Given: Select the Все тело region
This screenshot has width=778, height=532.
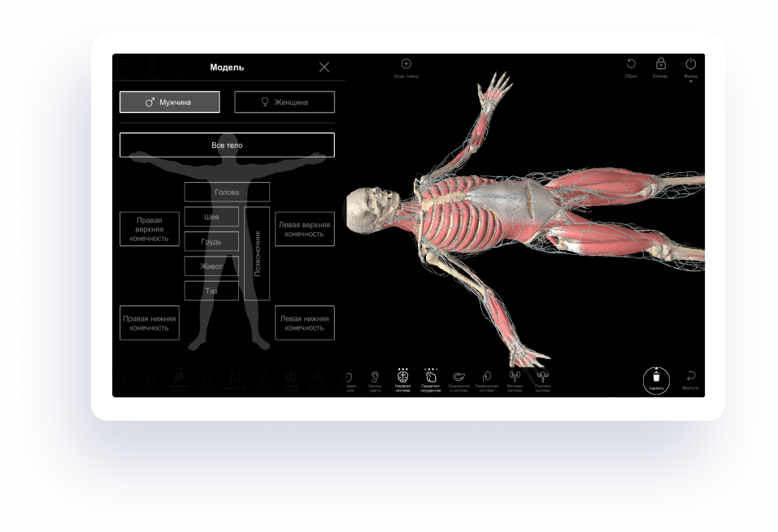Looking at the screenshot, I should (x=227, y=145).
